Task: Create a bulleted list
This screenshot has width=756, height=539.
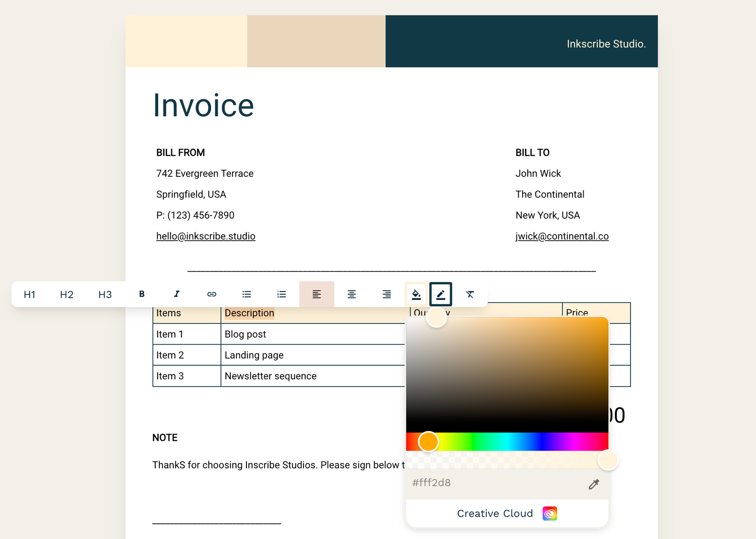Action: click(x=246, y=294)
